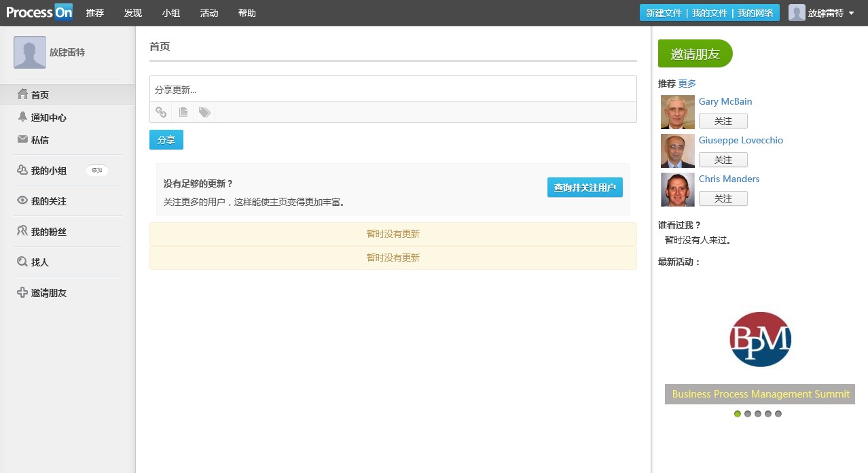This screenshot has height=473, width=868.
Task: Open the 帮助 menu
Action: (x=247, y=13)
